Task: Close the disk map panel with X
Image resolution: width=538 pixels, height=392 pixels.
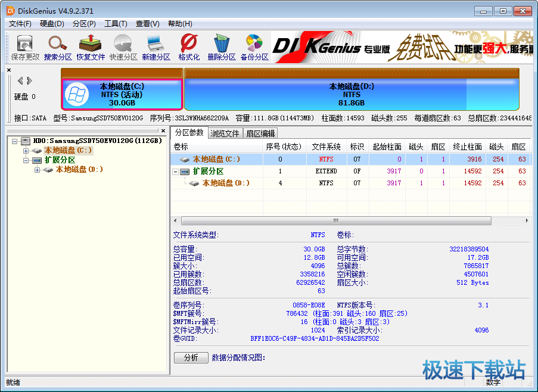Action: 9,70
